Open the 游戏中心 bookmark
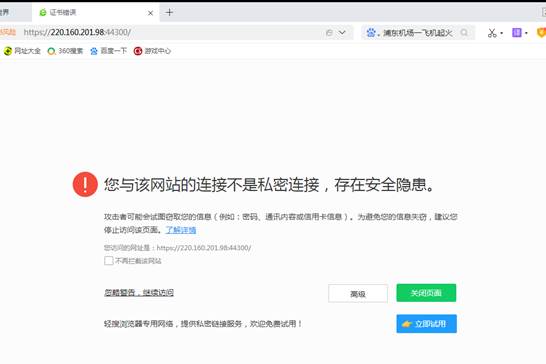 coord(152,51)
